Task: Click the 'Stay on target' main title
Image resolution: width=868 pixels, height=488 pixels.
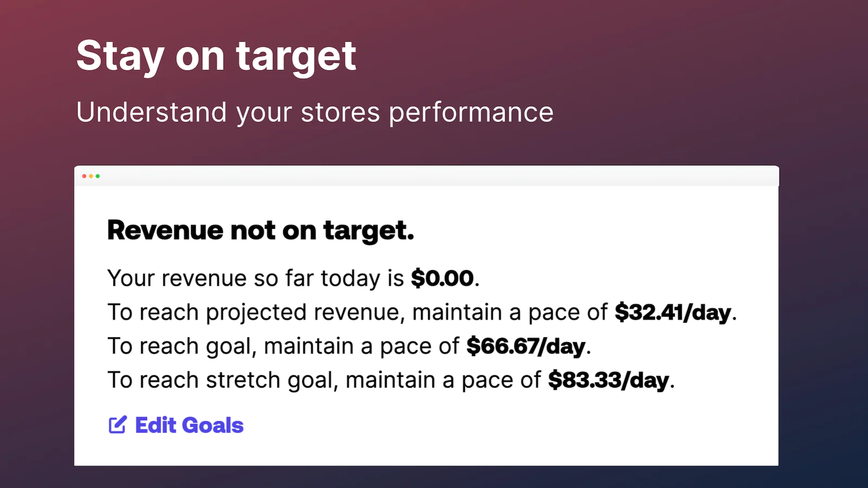Action: tap(216, 56)
